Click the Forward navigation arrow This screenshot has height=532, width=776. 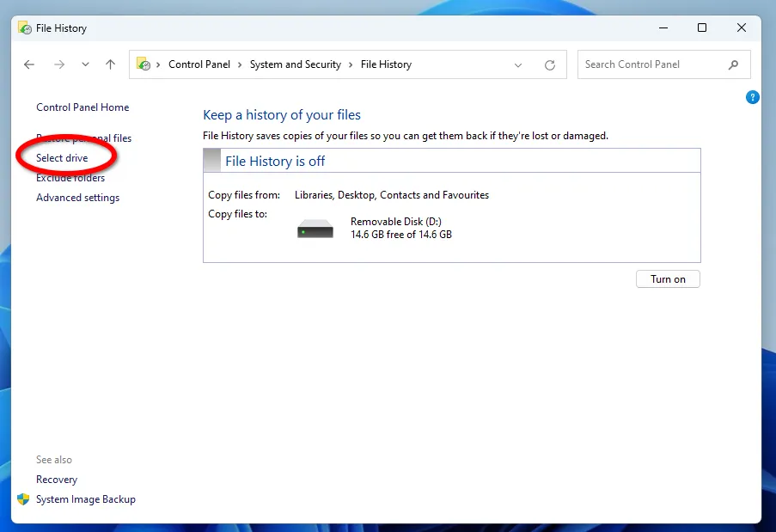point(59,64)
